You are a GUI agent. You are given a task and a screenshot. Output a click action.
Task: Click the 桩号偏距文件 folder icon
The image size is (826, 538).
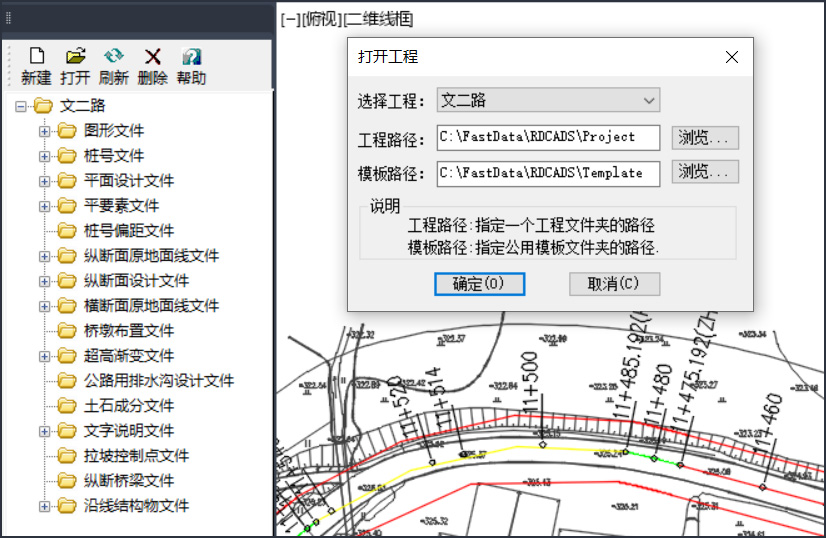67,230
